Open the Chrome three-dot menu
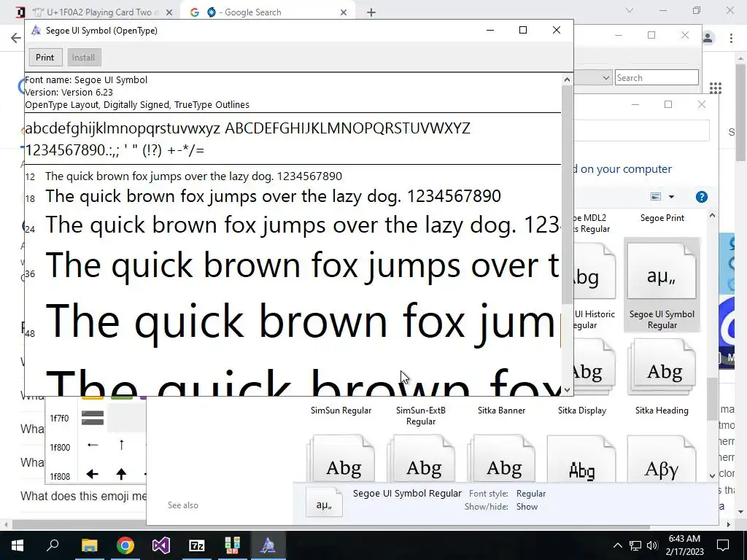Viewport: 747px width, 560px height. 731,38
